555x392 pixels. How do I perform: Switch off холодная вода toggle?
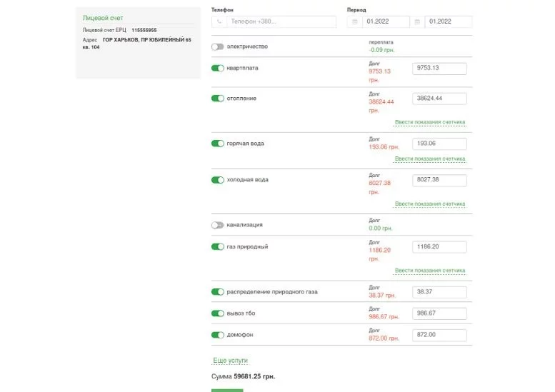(x=218, y=180)
